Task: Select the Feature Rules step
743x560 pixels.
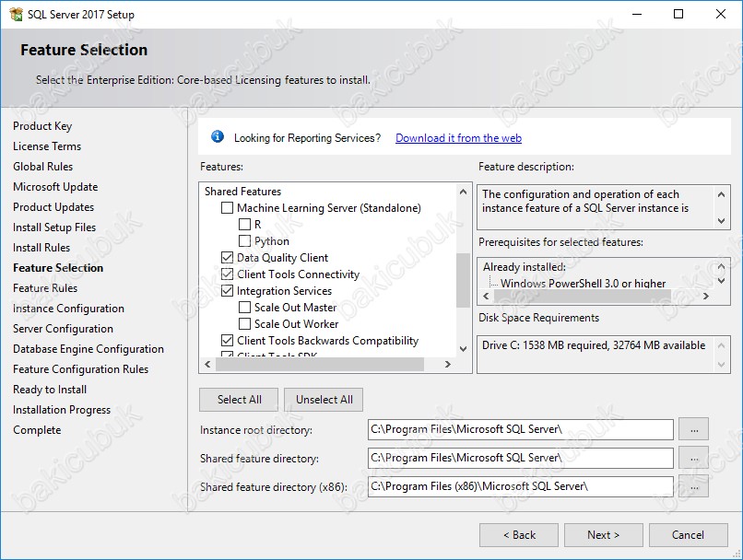Action: [x=45, y=288]
